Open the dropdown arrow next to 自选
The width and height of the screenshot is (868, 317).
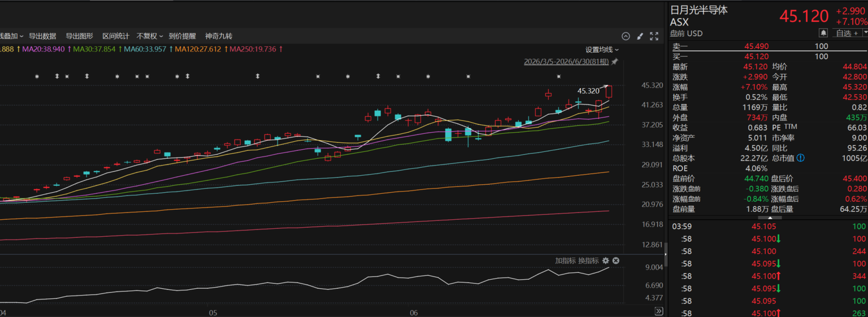(x=865, y=33)
